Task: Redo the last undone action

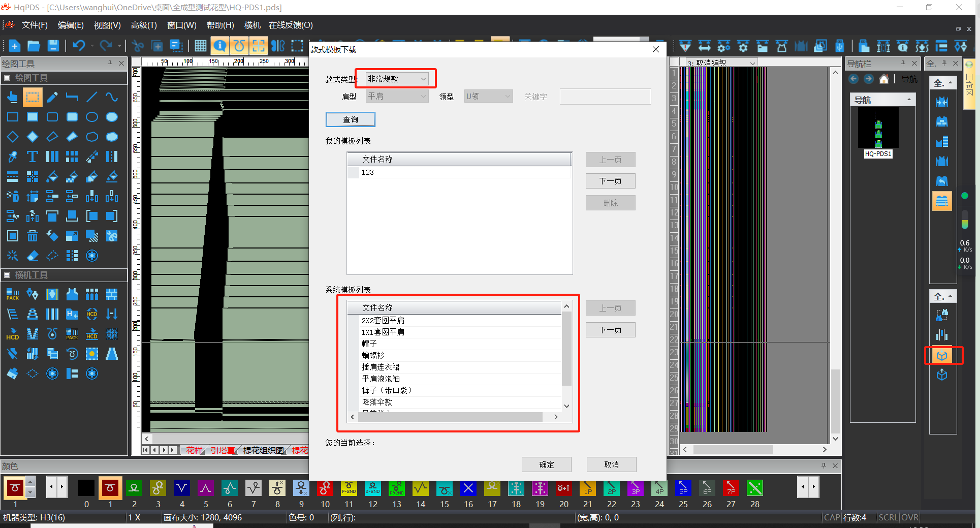Action: pos(106,46)
